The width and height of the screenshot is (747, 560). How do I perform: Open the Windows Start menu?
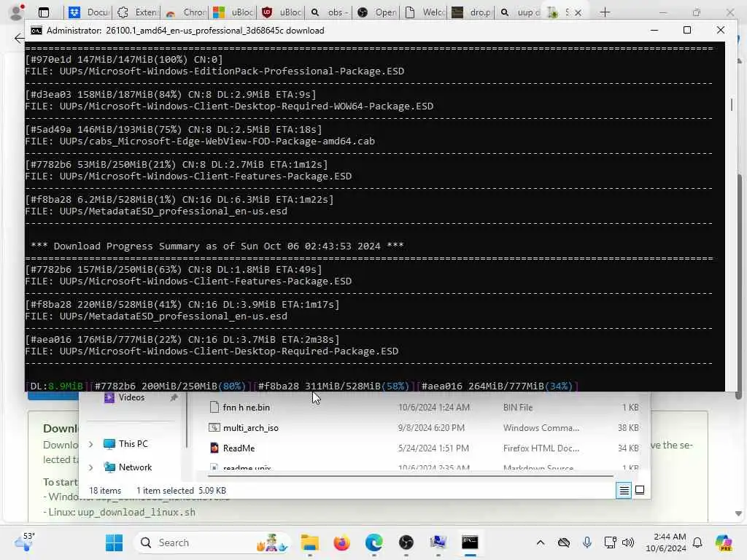114,542
